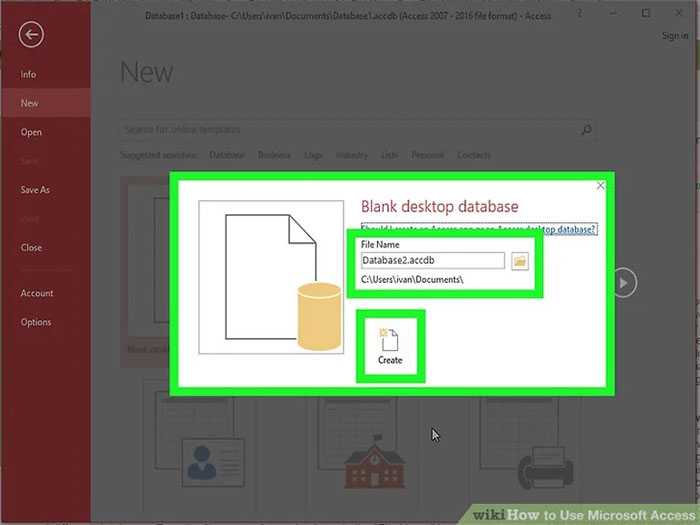This screenshot has width=700, height=525.
Task: Click the blank database preview image
Action: click(271, 277)
